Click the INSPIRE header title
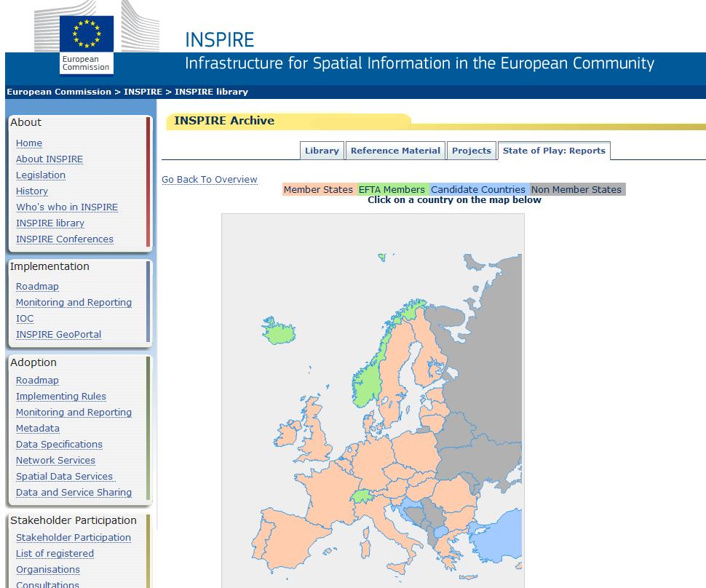706x588 pixels. pos(220,39)
